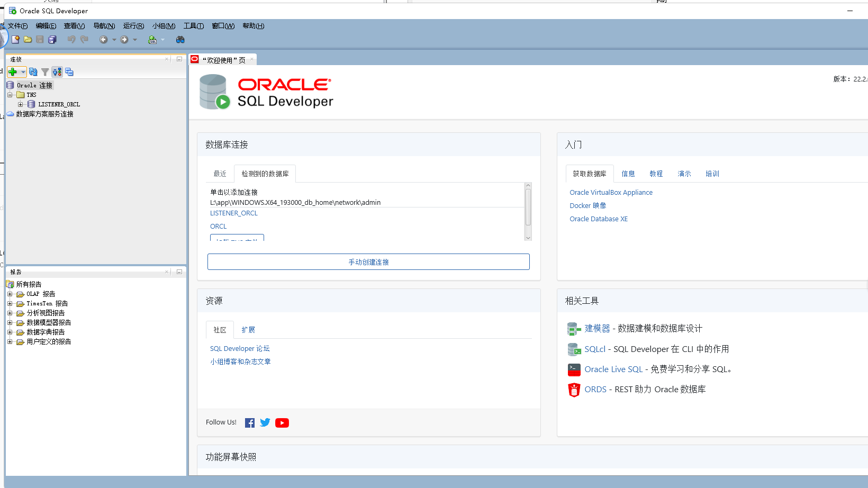Open the 文件(F) menu

[x=17, y=26]
